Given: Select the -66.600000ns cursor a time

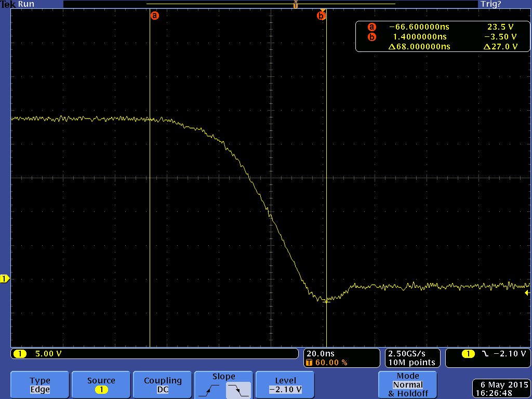Looking at the screenshot, I should click(419, 27).
